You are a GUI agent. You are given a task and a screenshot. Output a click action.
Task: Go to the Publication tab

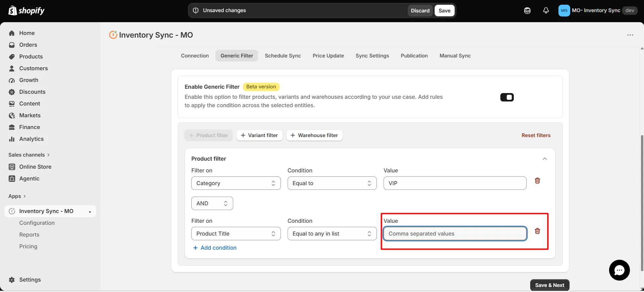click(x=414, y=56)
